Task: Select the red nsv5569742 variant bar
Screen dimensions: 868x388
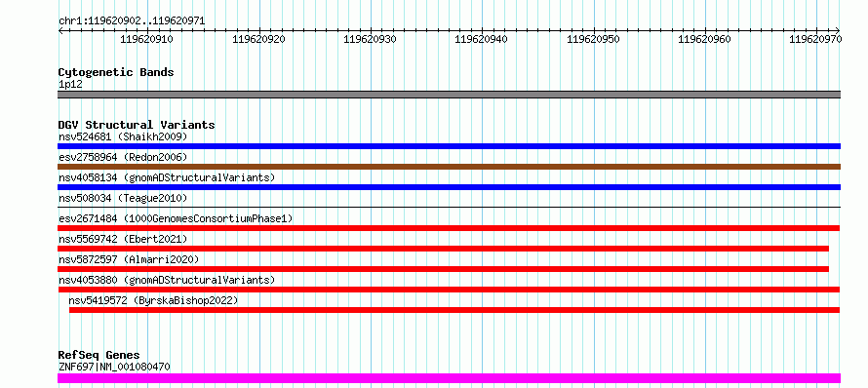Action: click(x=444, y=249)
